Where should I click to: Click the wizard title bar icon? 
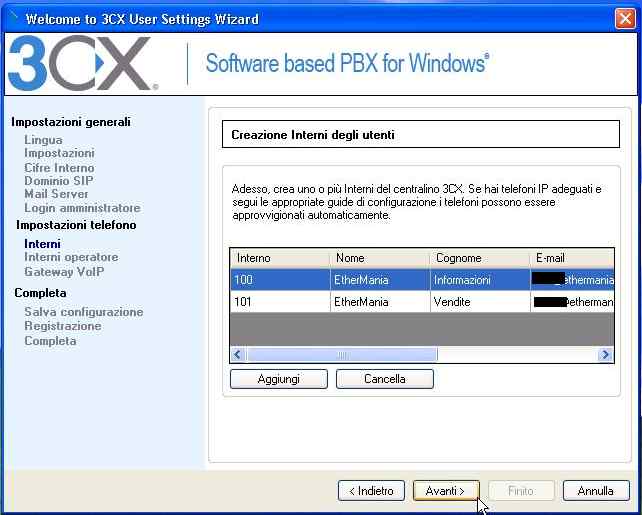14,18
